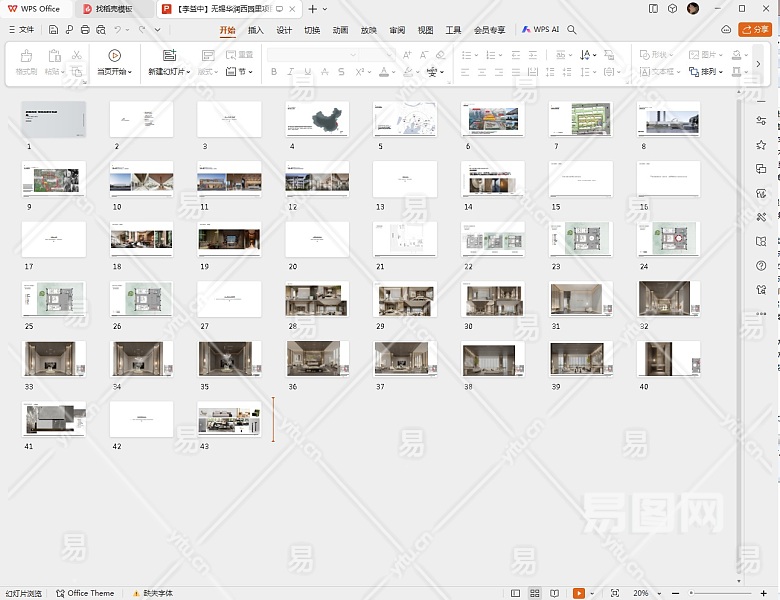This screenshot has width=780, height=600.
Task: Toggle italic formatting
Action: click(291, 72)
